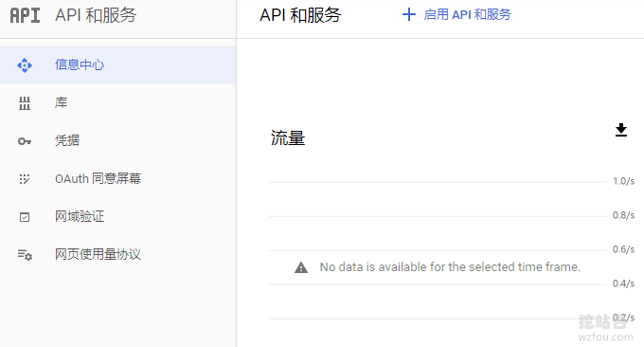644x347 pixels.
Task: Click the main page title API 和服务
Action: pos(300,15)
